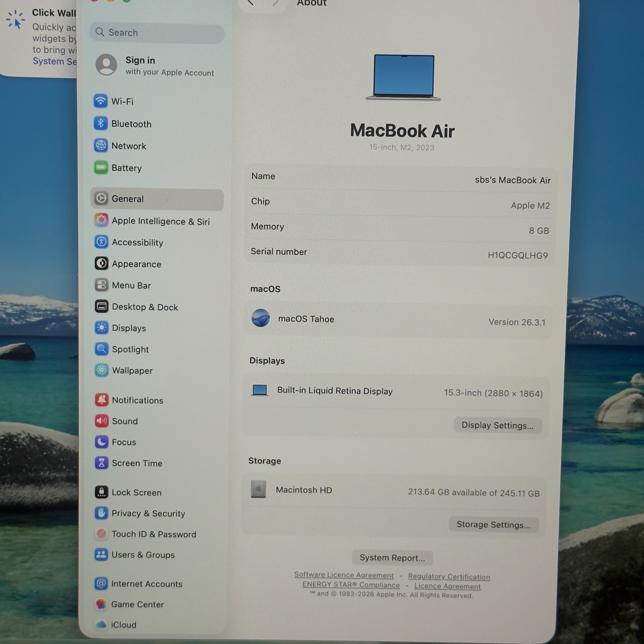Click the model subtitle "15-inch, M2, 2023"
Image resolution: width=644 pixels, height=644 pixels.
click(x=402, y=147)
